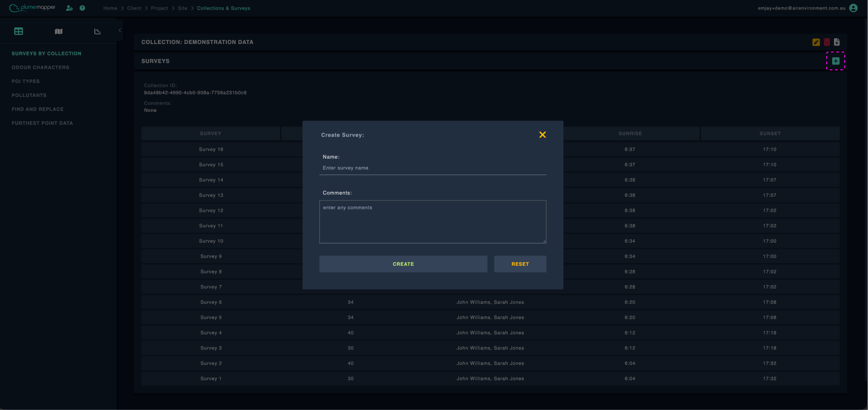The height and width of the screenshot is (410, 868).
Task: Open Pollutants in sidebar
Action: [x=29, y=95]
